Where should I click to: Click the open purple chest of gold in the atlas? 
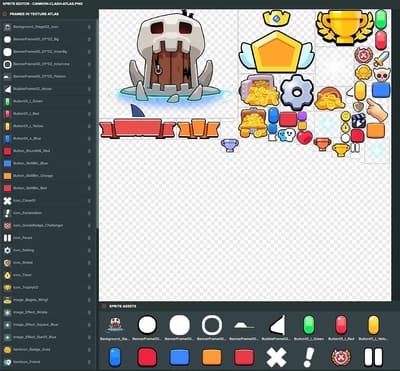pos(259,90)
